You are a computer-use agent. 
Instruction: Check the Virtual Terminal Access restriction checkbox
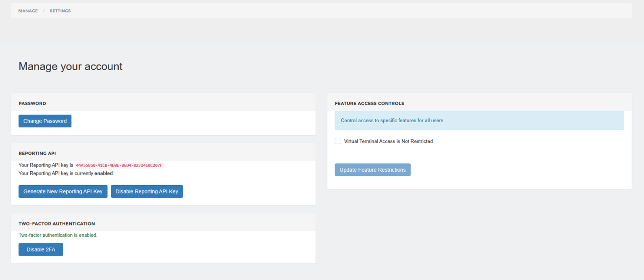tap(338, 141)
